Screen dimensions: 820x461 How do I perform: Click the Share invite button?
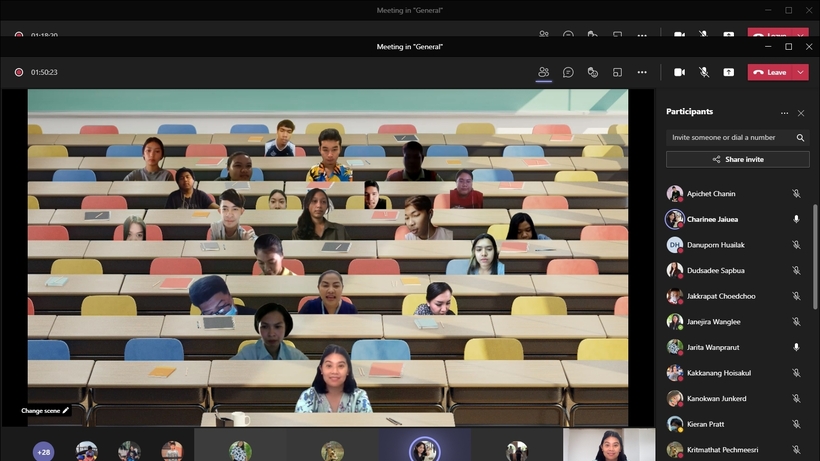click(737, 159)
